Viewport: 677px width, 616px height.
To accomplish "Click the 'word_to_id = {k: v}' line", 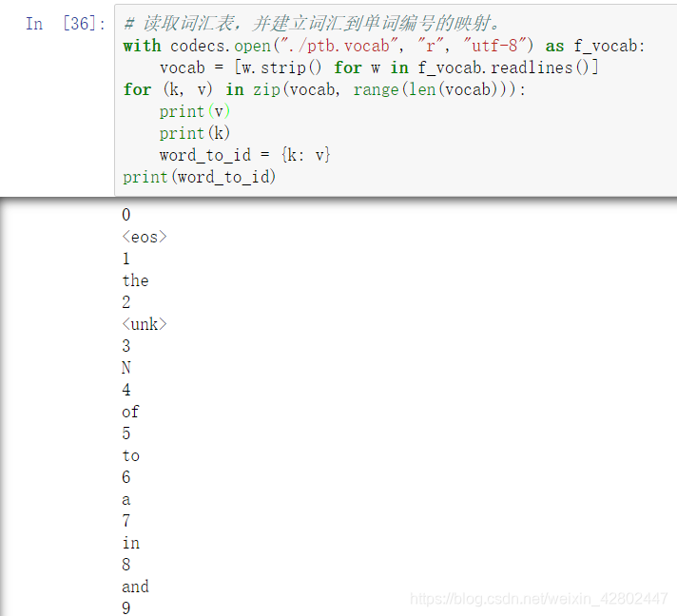I will [244, 155].
